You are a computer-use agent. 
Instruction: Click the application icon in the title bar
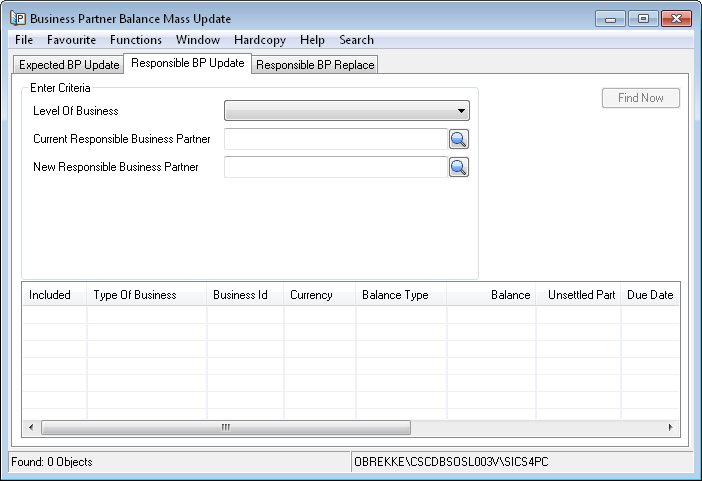pos(18,19)
